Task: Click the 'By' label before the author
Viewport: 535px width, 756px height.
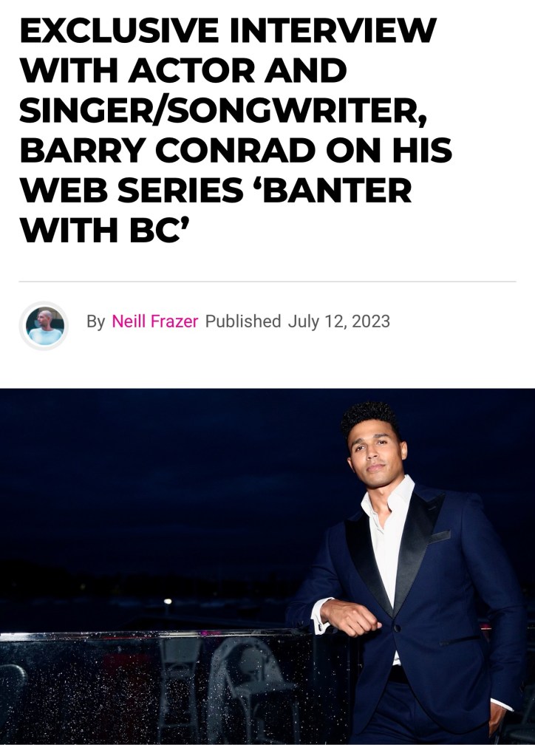Action: [96, 321]
